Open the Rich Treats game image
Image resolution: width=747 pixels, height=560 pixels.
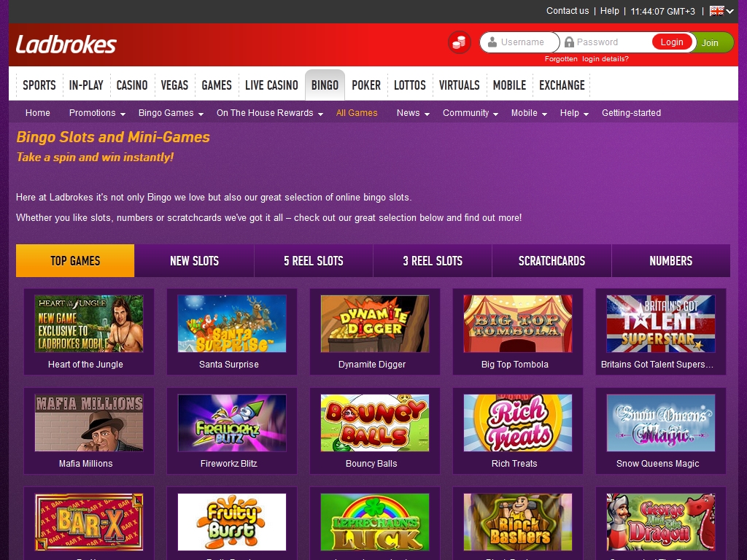[x=518, y=423]
